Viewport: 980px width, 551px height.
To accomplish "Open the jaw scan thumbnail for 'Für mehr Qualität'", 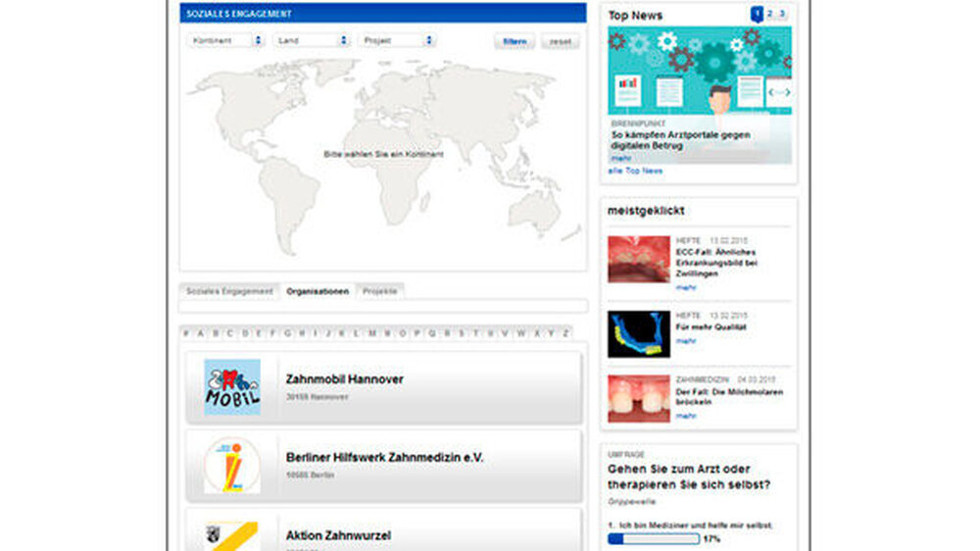I will click(x=638, y=334).
